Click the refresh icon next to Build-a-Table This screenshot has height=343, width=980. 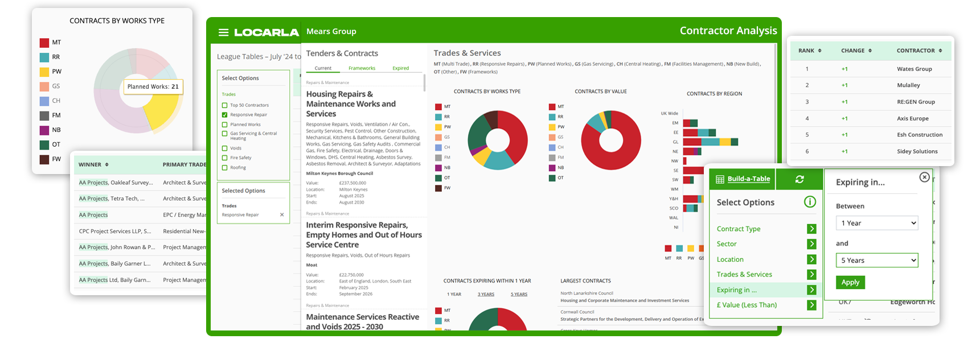[799, 179]
